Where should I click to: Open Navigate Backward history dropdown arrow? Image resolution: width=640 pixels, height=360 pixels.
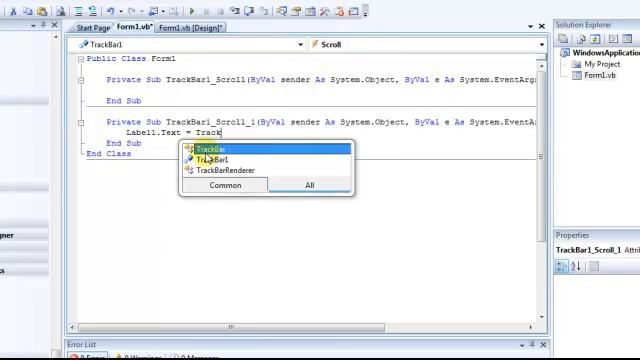pyautogui.click(x=163, y=11)
